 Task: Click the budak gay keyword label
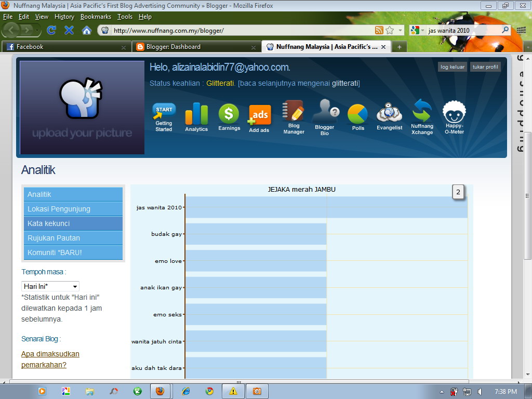pyautogui.click(x=167, y=234)
